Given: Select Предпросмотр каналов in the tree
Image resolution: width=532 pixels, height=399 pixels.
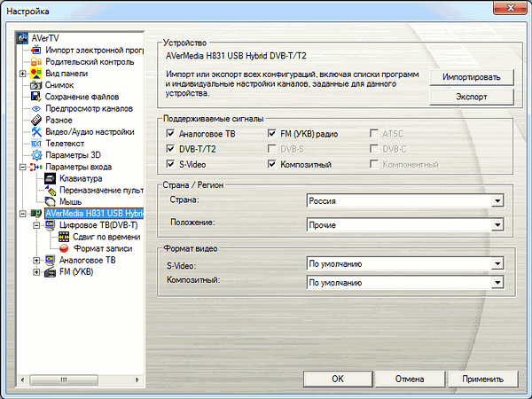Looking at the screenshot, I should pyautogui.click(x=89, y=108).
